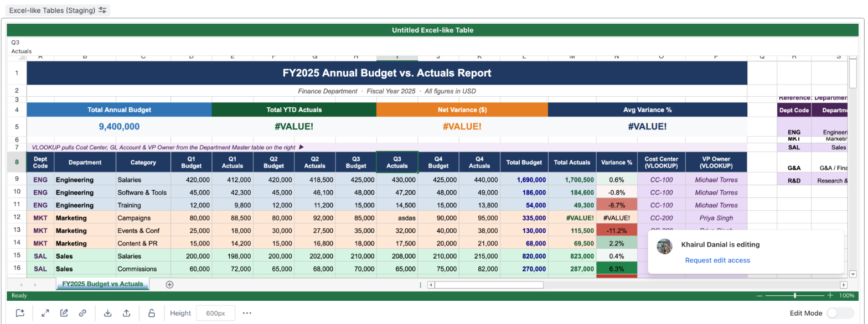
Task: Click the zoom out minus button
Action: [x=760, y=296]
